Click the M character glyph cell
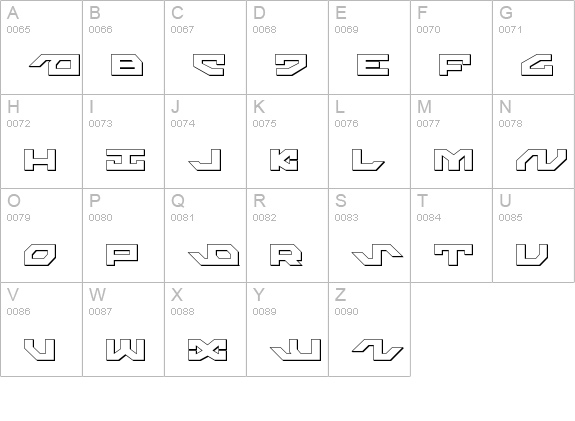575x421 pixels. pyautogui.click(x=451, y=142)
